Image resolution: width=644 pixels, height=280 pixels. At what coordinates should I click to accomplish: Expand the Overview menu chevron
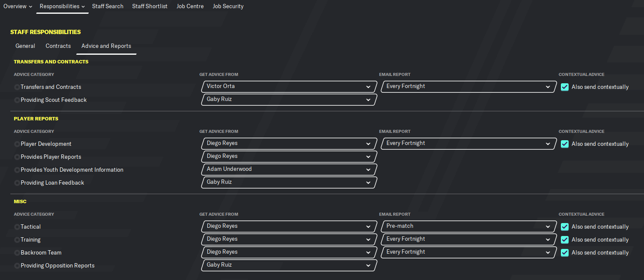tap(31, 7)
